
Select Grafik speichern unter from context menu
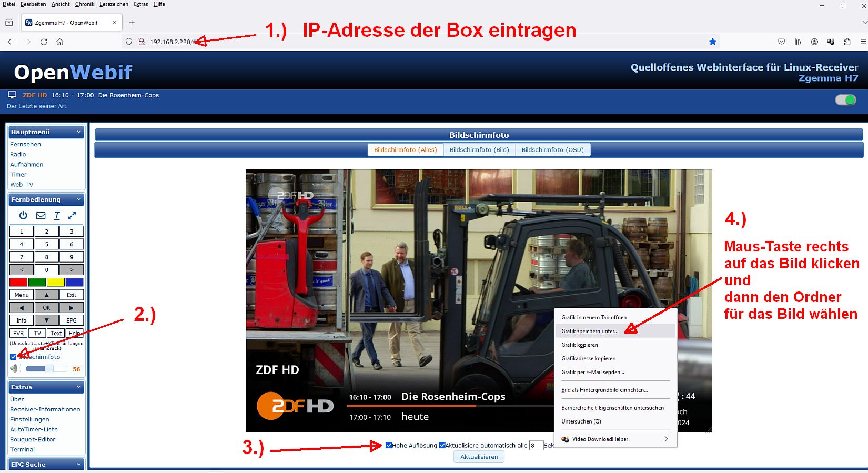tap(590, 331)
